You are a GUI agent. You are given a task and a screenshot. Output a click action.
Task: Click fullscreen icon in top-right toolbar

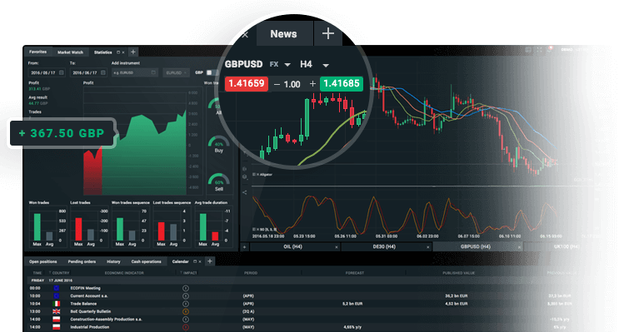click(539, 50)
